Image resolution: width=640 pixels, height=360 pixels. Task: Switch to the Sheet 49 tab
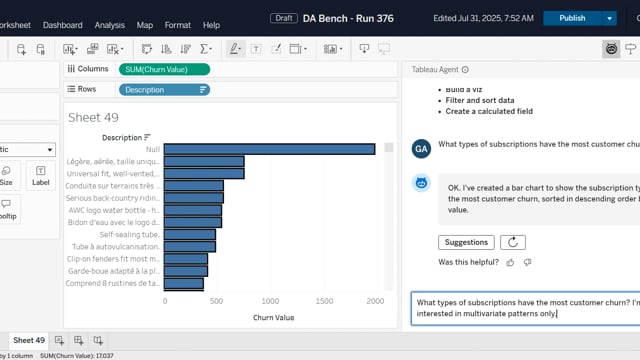click(29, 340)
